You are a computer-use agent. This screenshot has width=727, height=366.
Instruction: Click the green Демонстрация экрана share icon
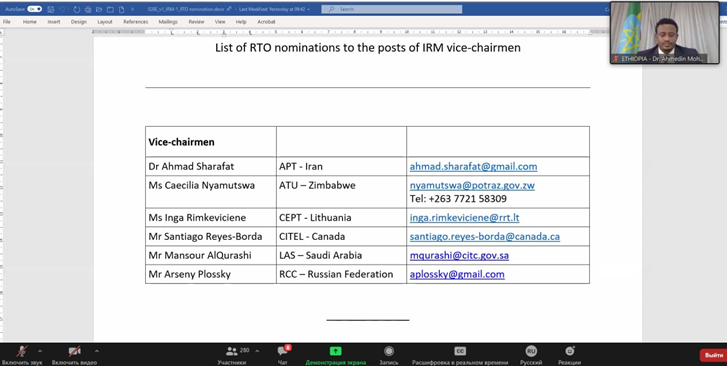335,351
